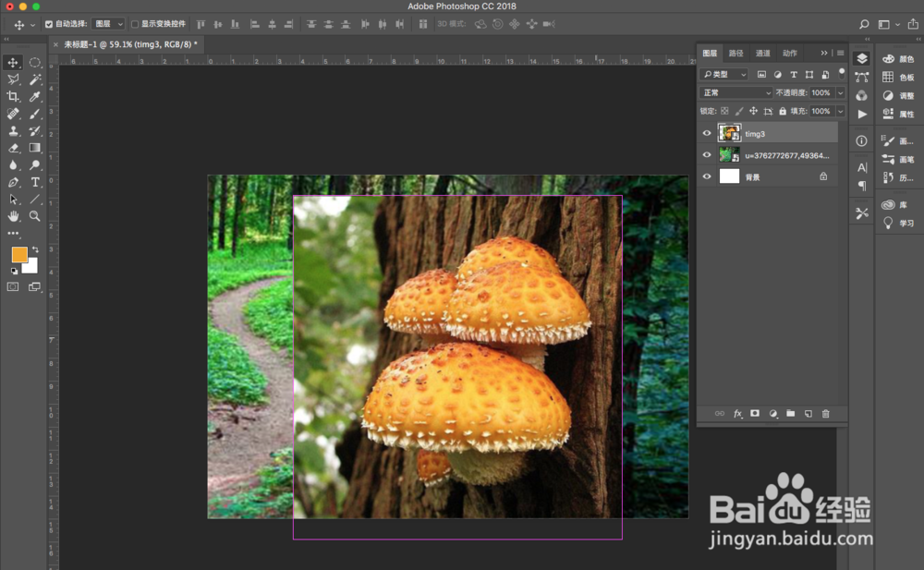Open the 正常 blend mode dropdown

[x=736, y=93]
